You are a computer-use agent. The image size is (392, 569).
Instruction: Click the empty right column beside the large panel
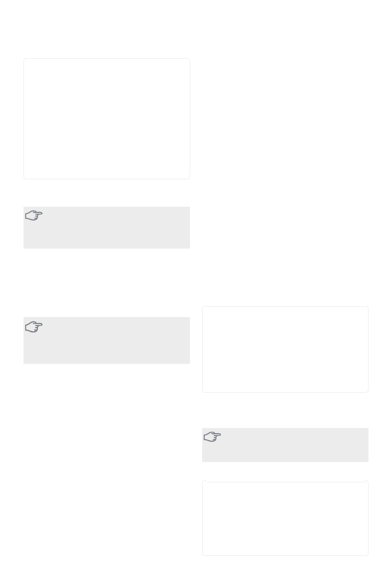[285, 119]
